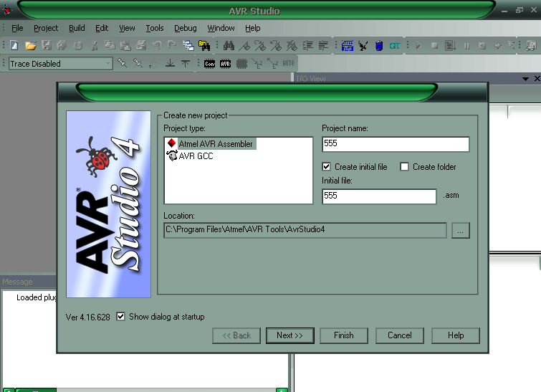Click the Cancel button
541x392 pixels.
click(400, 335)
